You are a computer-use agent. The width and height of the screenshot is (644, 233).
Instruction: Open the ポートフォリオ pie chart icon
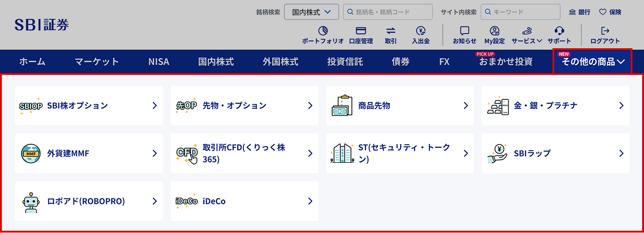pos(322,31)
